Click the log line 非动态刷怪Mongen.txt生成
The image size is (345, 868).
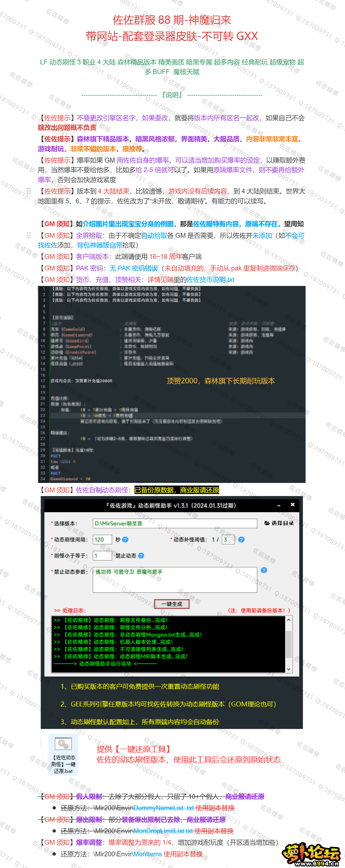[x=128, y=635]
